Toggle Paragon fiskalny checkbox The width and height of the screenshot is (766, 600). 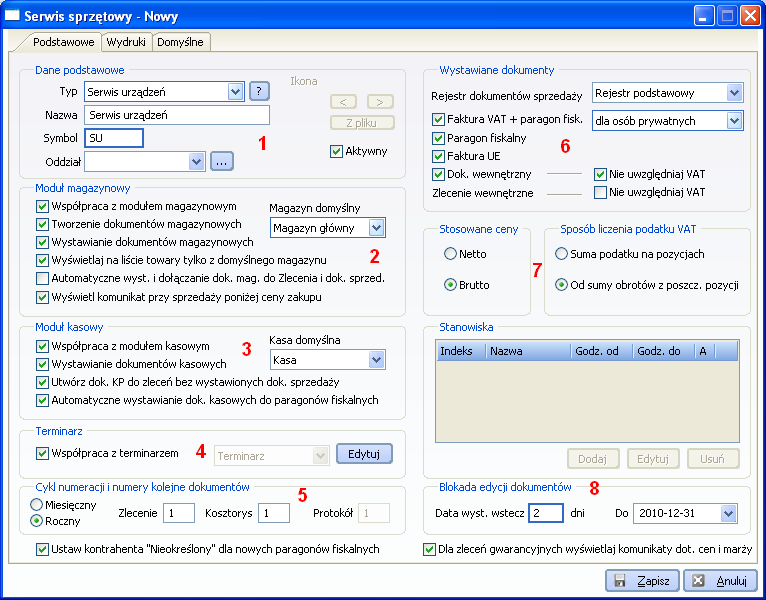438,138
